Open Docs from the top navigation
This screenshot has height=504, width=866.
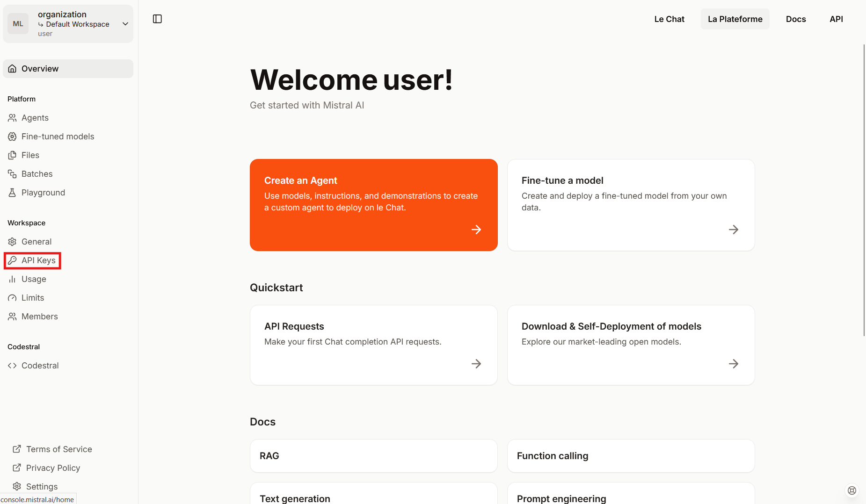[x=796, y=19]
